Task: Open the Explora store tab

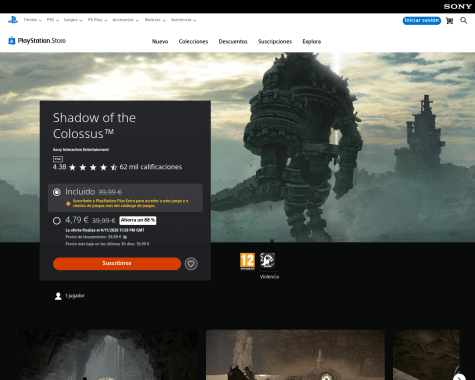Action: coord(312,42)
